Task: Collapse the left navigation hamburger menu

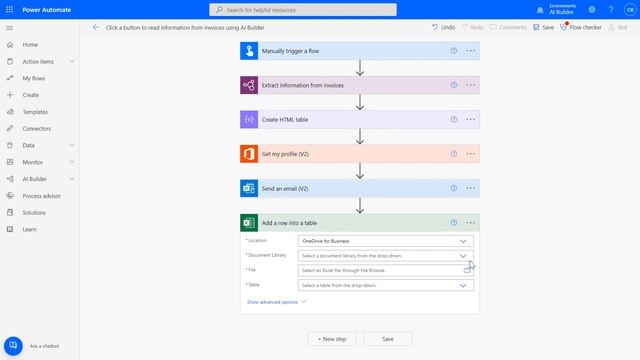Action: 10,28
